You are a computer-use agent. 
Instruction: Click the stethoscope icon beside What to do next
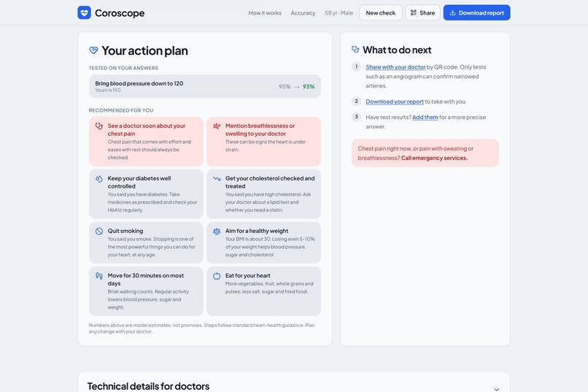pos(355,49)
